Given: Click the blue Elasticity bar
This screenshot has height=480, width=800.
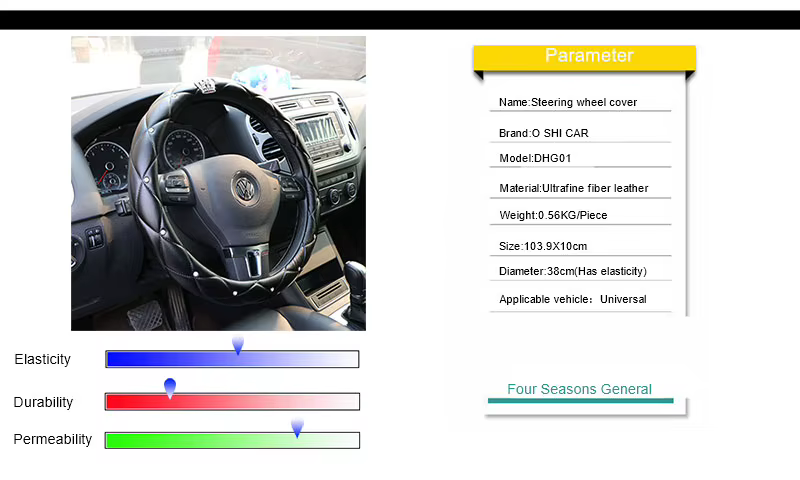Looking at the screenshot, I should 232,359.
